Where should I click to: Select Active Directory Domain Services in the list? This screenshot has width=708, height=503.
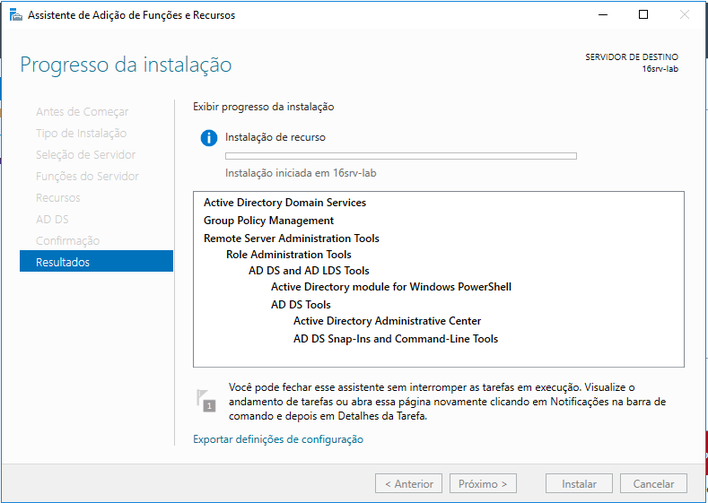[x=285, y=202]
